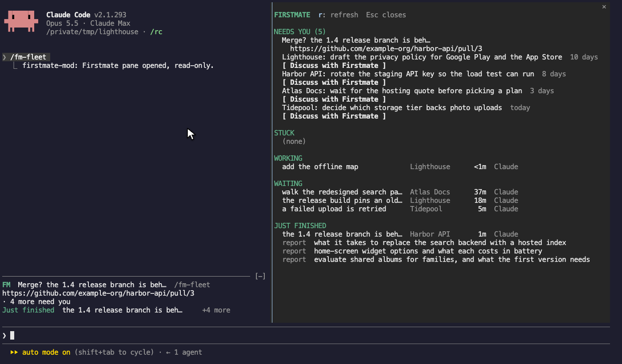Click the "Esc closes" hint

tap(386, 15)
